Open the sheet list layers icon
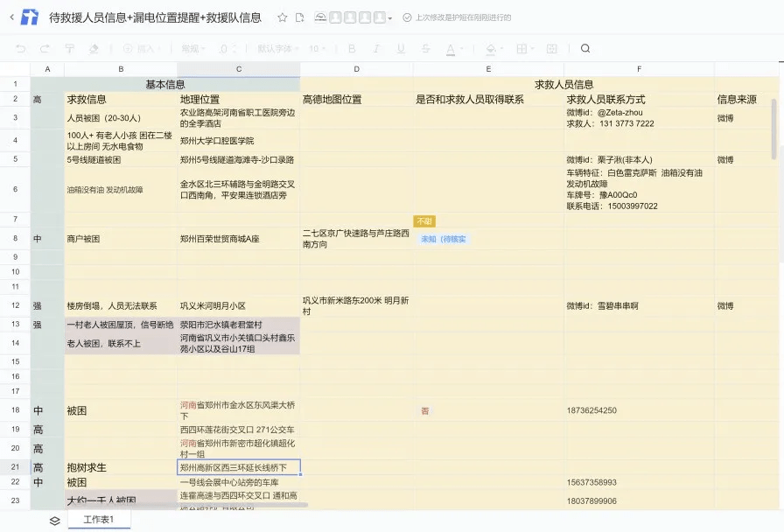784x532 pixels. (55, 521)
